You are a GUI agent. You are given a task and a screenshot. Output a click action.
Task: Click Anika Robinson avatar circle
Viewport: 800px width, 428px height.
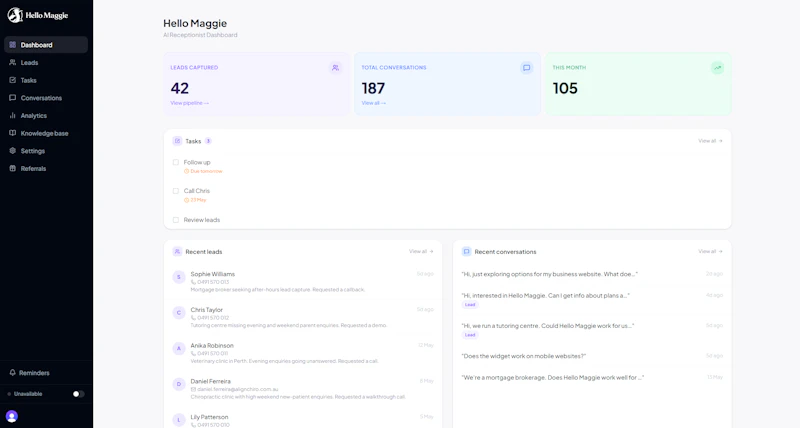(x=179, y=348)
